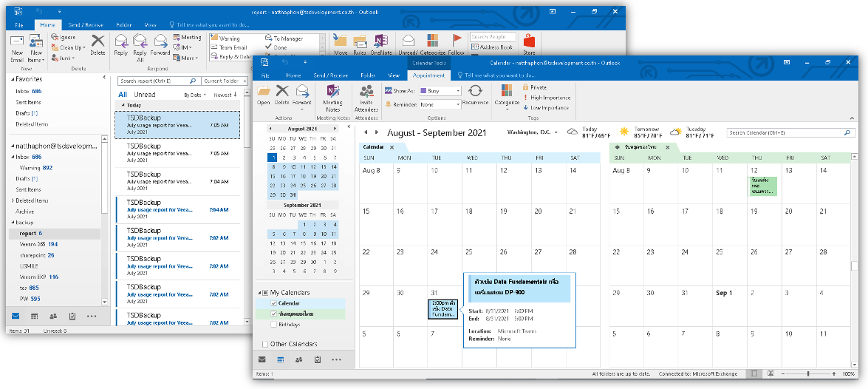
Task: Check the Other Calendars checkbox
Action: coord(264,344)
